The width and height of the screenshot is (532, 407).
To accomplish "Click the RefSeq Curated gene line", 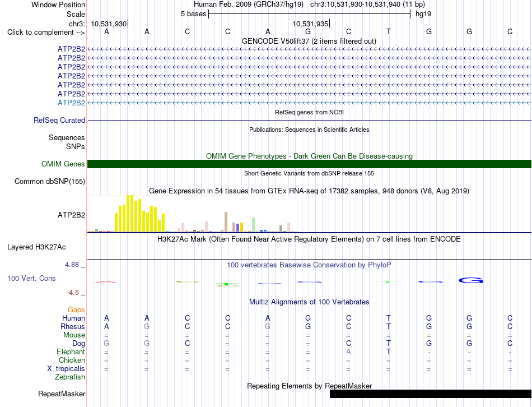I will pyautogui.click(x=309, y=121).
